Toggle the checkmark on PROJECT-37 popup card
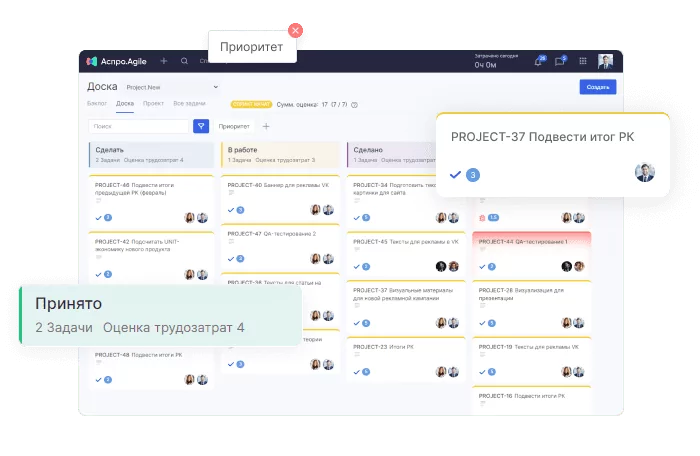Screen dimensions: 700x456 [455, 174]
